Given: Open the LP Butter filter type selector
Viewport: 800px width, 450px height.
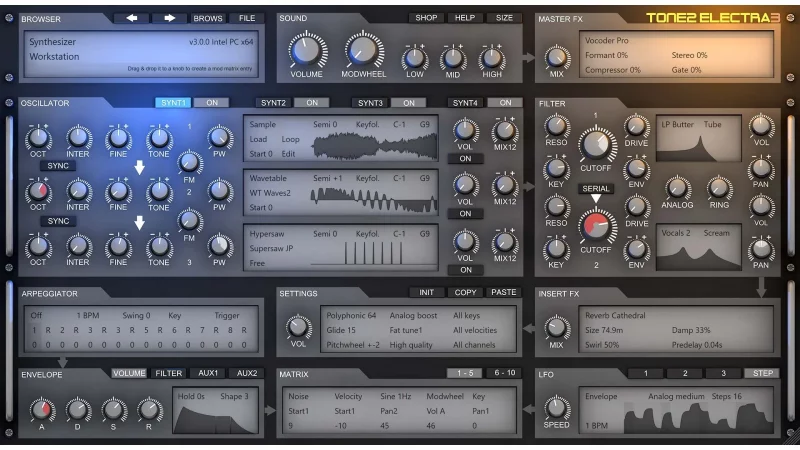Looking at the screenshot, I should [x=677, y=125].
